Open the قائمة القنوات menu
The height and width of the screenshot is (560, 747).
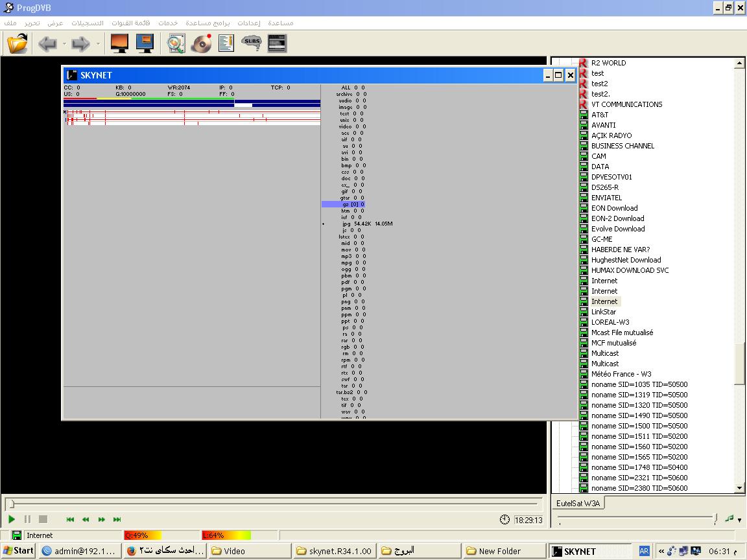tap(130, 23)
